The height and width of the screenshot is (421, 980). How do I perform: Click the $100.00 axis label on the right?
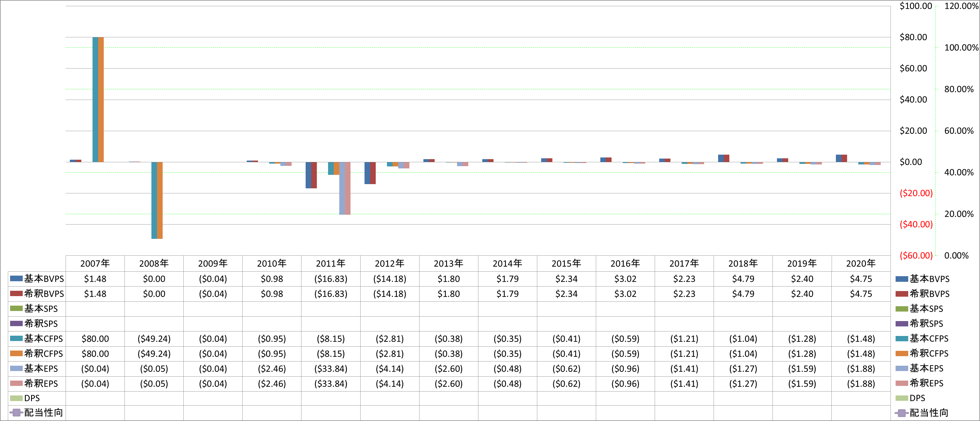916,6
